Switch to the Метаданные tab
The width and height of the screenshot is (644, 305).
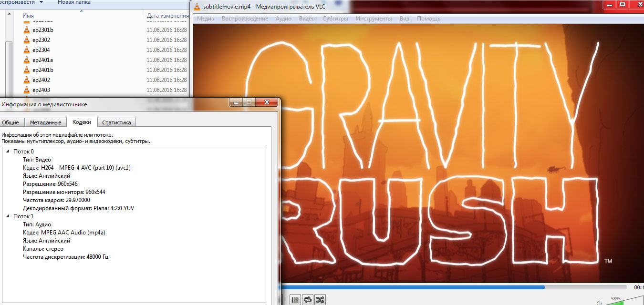click(45, 122)
